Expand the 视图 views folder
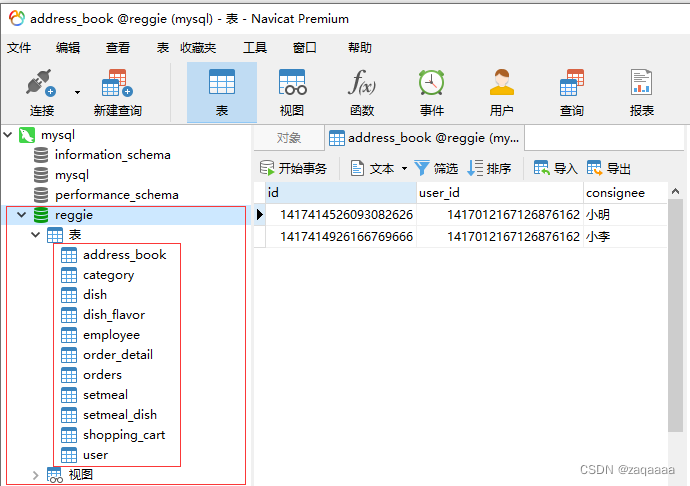This screenshot has width=690, height=486. [x=36, y=475]
